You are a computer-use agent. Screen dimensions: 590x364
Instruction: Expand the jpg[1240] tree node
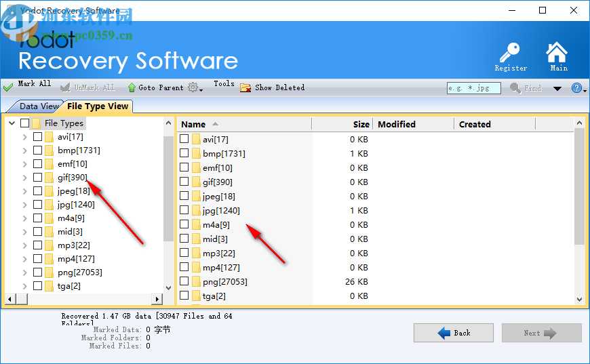pyautogui.click(x=25, y=205)
